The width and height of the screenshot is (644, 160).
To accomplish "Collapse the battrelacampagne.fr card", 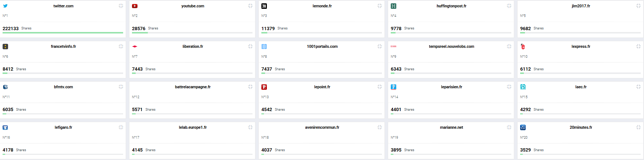I will (250, 87).
